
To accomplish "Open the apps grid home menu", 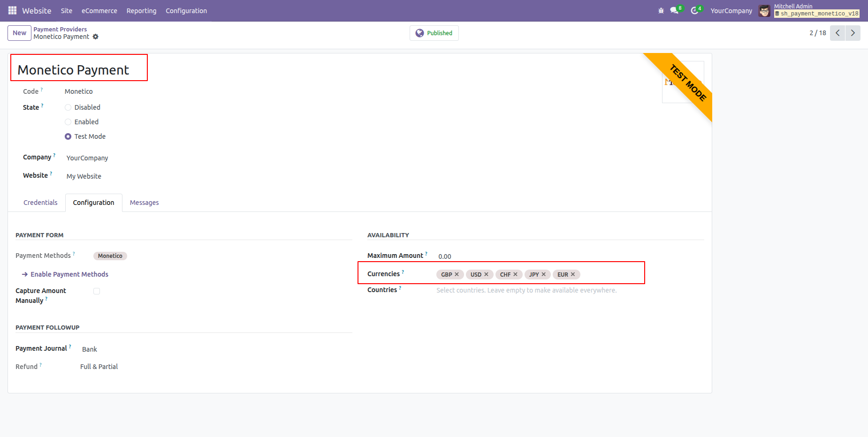I will click(12, 10).
